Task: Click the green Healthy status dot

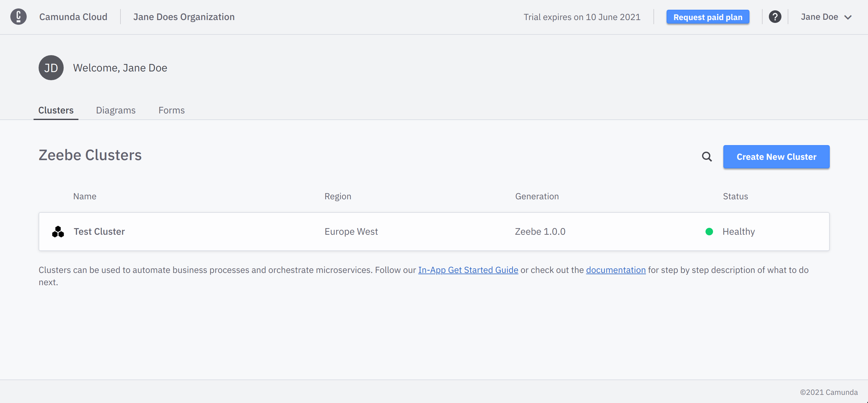Action: point(709,232)
